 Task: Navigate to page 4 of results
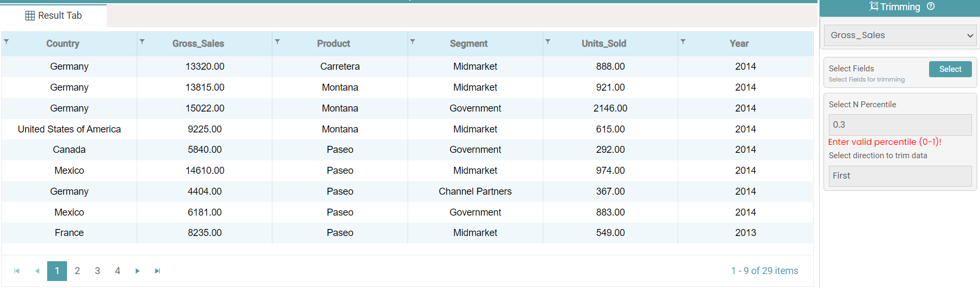click(x=117, y=271)
